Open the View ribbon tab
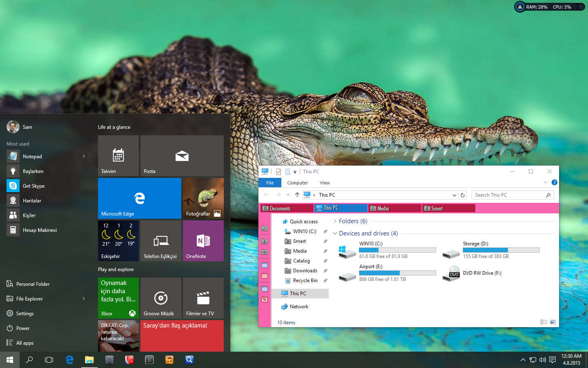The image size is (588, 368). pyautogui.click(x=325, y=183)
